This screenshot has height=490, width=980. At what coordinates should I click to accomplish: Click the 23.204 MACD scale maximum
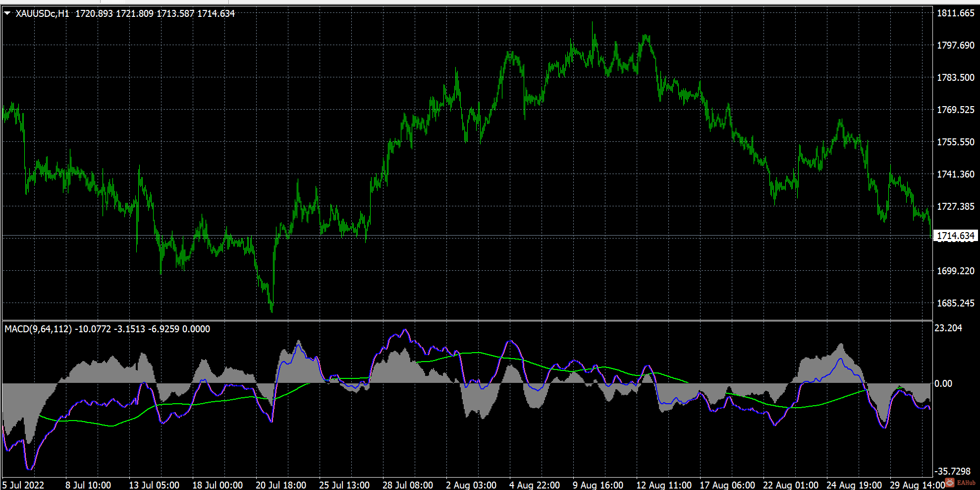point(948,328)
